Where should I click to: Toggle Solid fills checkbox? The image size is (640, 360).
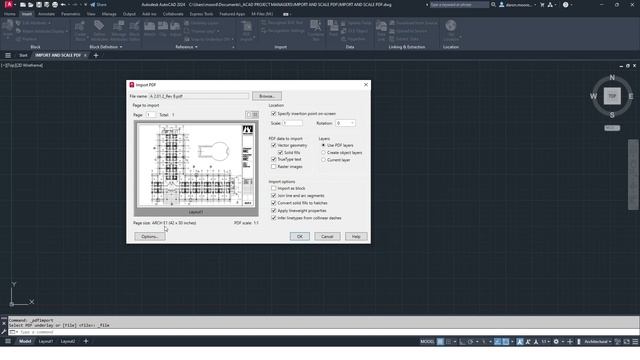pyautogui.click(x=280, y=152)
